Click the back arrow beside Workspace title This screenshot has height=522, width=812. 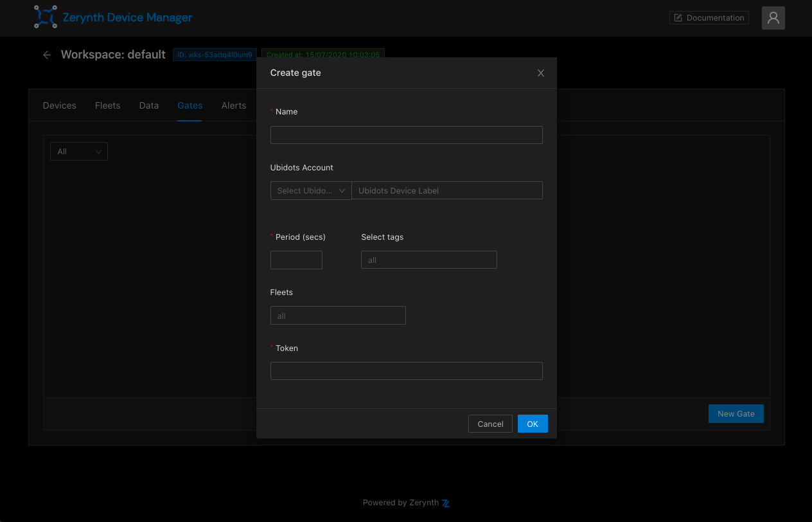47,55
